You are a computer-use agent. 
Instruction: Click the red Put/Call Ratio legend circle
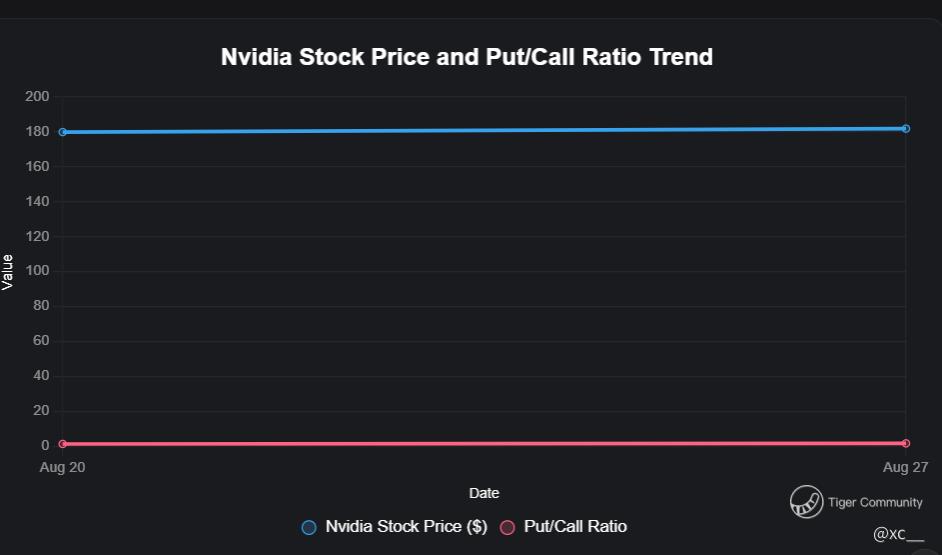pos(508,527)
